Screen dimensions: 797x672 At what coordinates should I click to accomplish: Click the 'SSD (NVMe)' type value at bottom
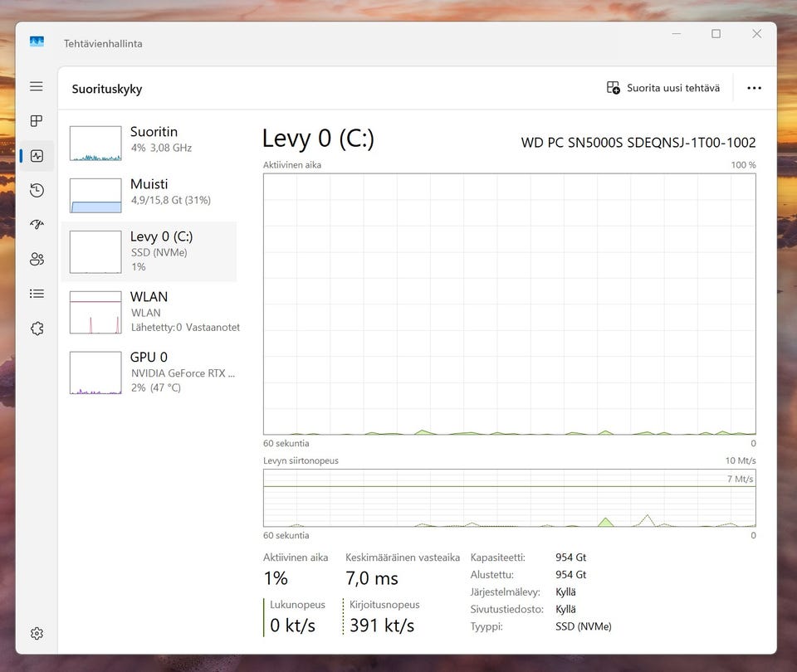point(583,626)
